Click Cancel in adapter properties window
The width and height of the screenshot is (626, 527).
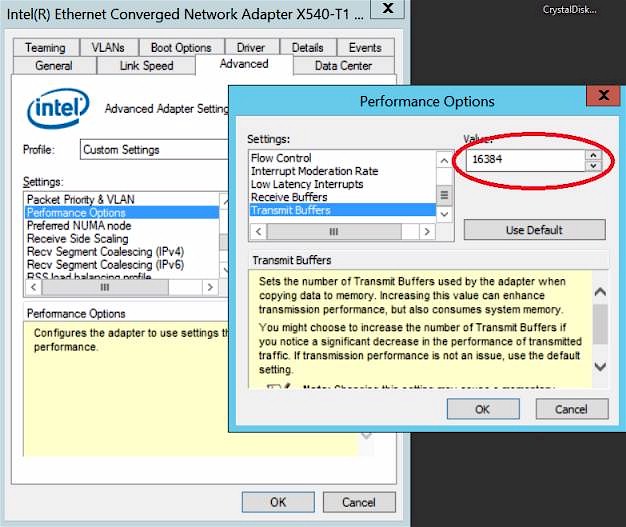[x=359, y=502]
